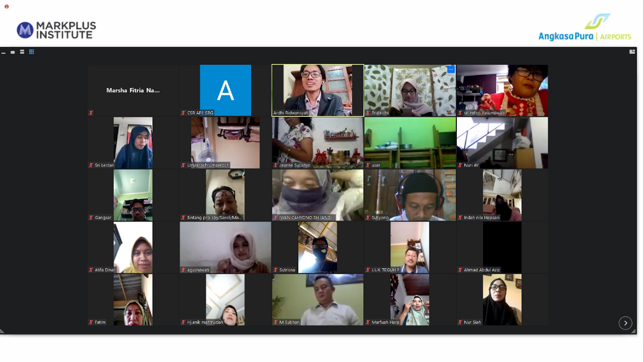The width and height of the screenshot is (644, 362).
Task: Click the MarkPlus Institute logo
Action: click(56, 30)
